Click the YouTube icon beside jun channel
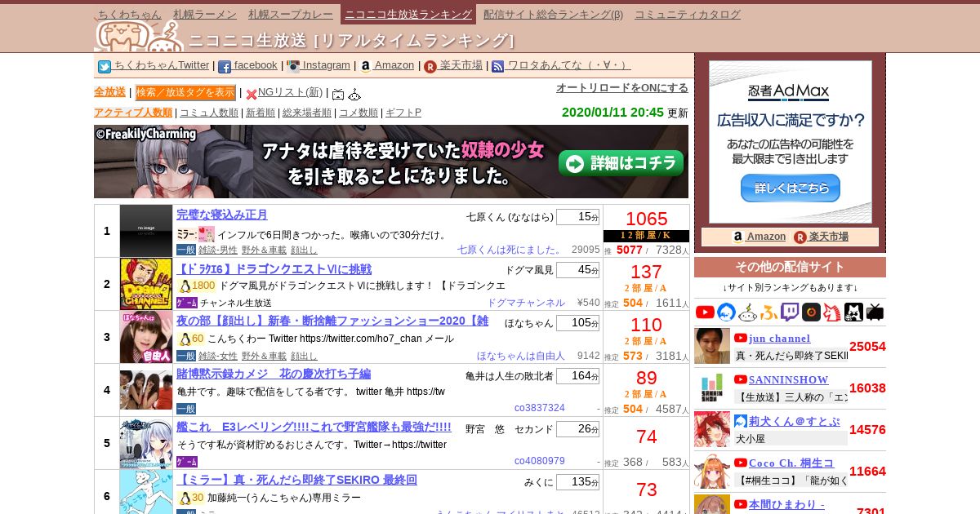This screenshot has height=514, width=980. (x=741, y=338)
